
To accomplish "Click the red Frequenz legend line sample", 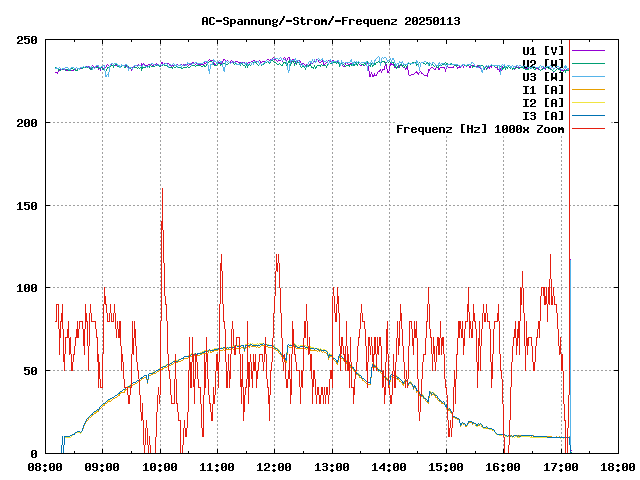I will pyautogui.click(x=589, y=129).
